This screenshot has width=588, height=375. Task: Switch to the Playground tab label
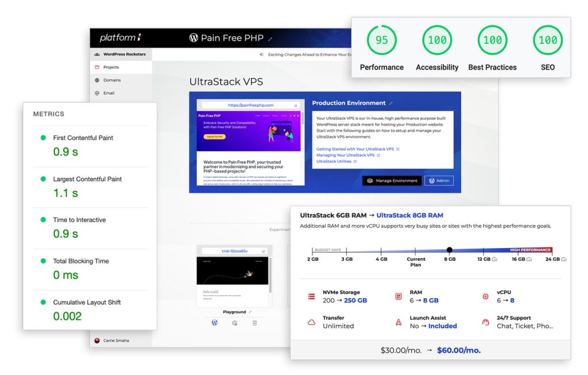point(234,312)
